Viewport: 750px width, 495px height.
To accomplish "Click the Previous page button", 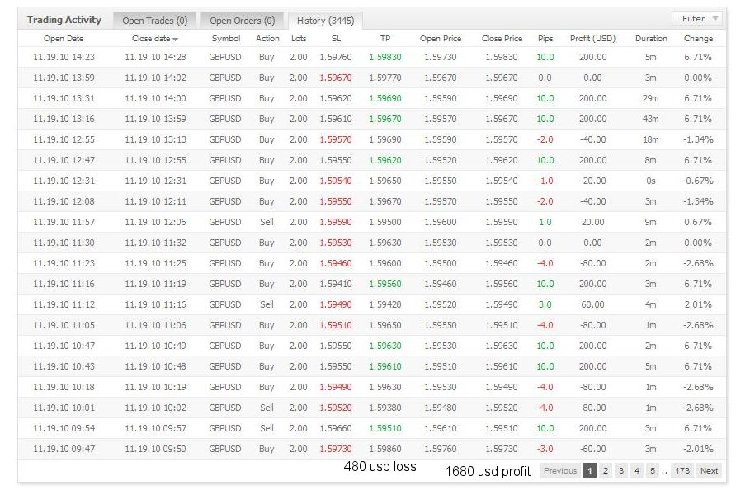I will tap(560, 470).
